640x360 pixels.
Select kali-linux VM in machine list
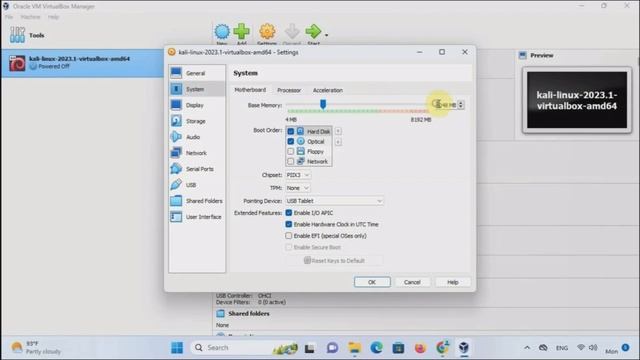point(83,63)
